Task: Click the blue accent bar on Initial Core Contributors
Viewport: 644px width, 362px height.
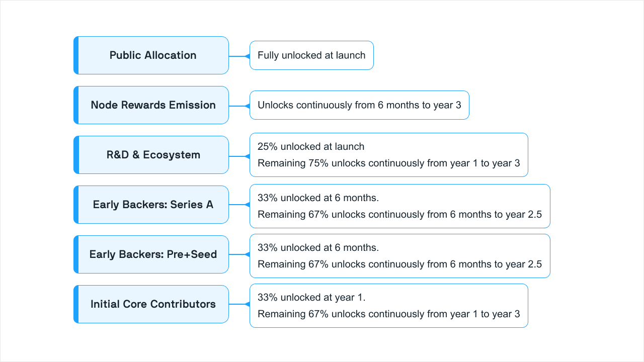Action: click(76, 304)
